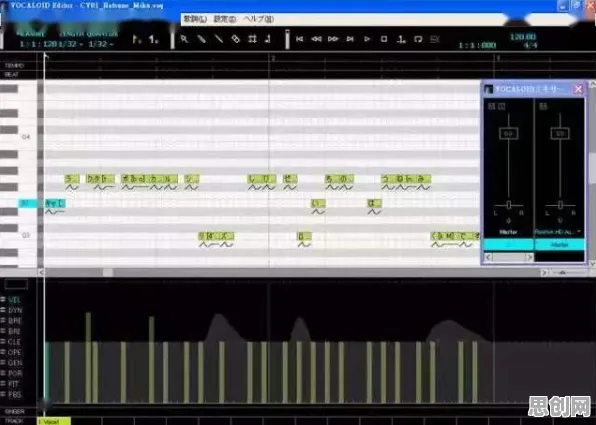Viewport: 596px width, 425px height.
Task: Click the 120.00 tempo readout
Action: point(523,36)
